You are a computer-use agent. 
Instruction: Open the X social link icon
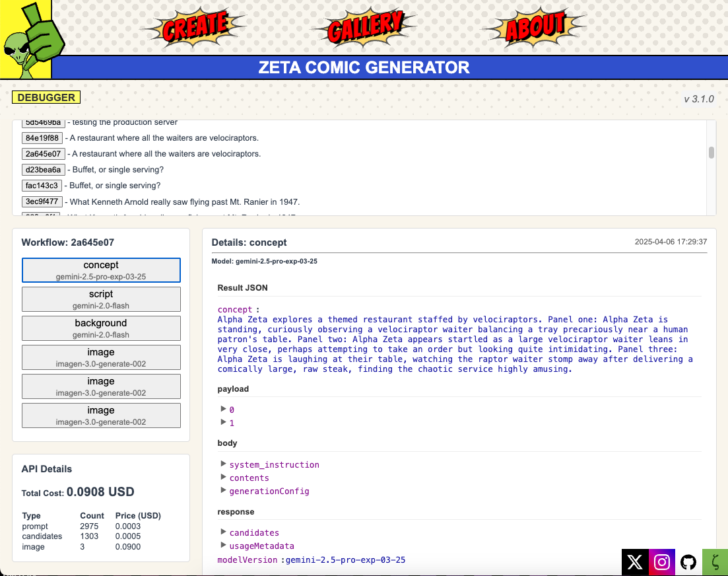tap(635, 562)
